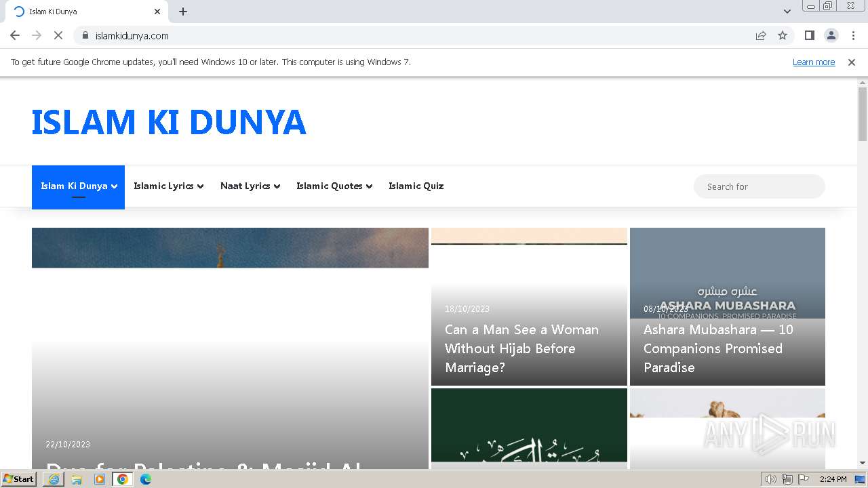This screenshot has width=868, height=488.
Task: Open the Learn more link
Action: (x=814, y=62)
